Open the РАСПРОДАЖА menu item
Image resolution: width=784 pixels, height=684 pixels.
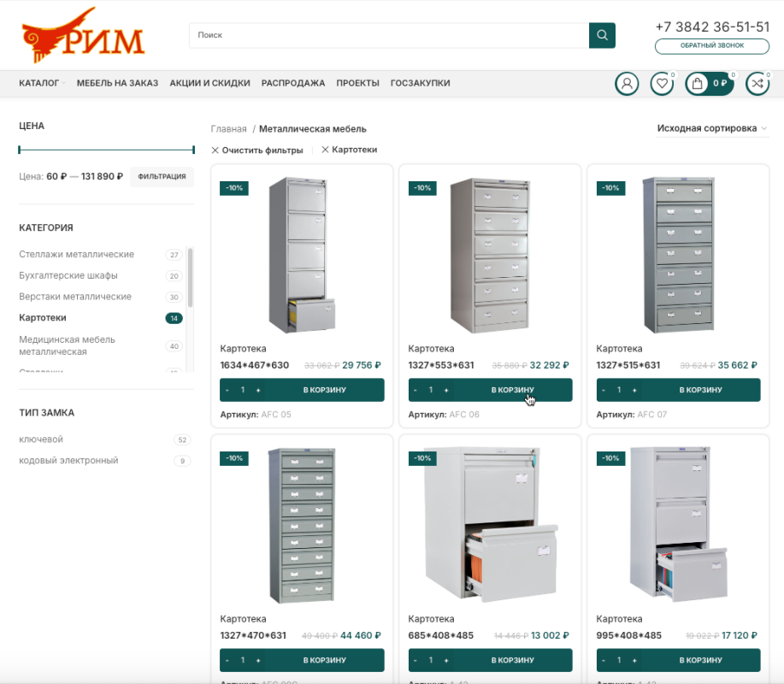(293, 83)
